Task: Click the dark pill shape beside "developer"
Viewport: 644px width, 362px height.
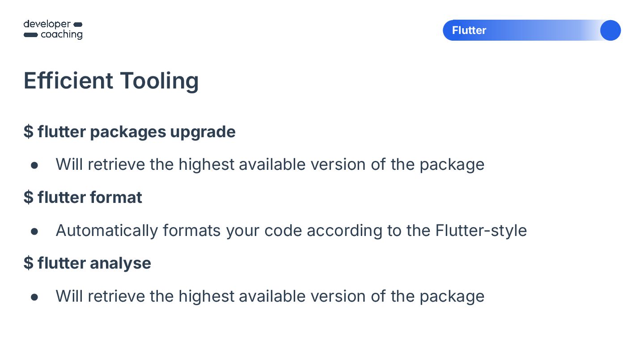Action: tap(77, 24)
